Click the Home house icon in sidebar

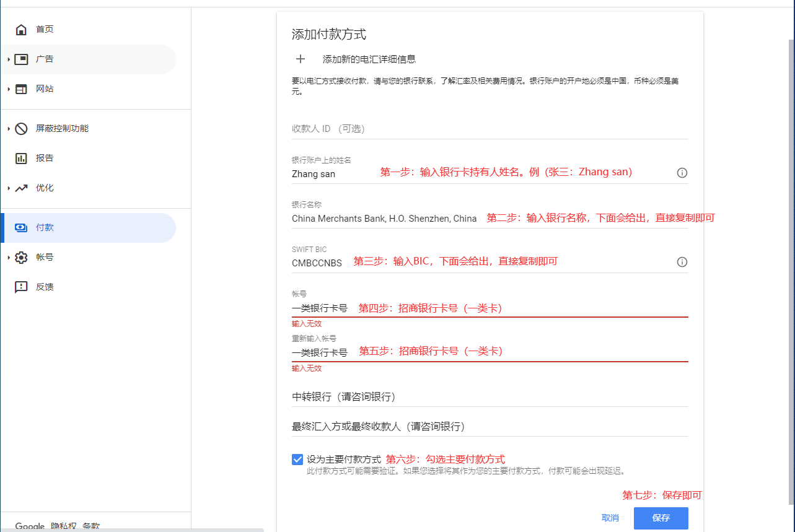coord(21,30)
